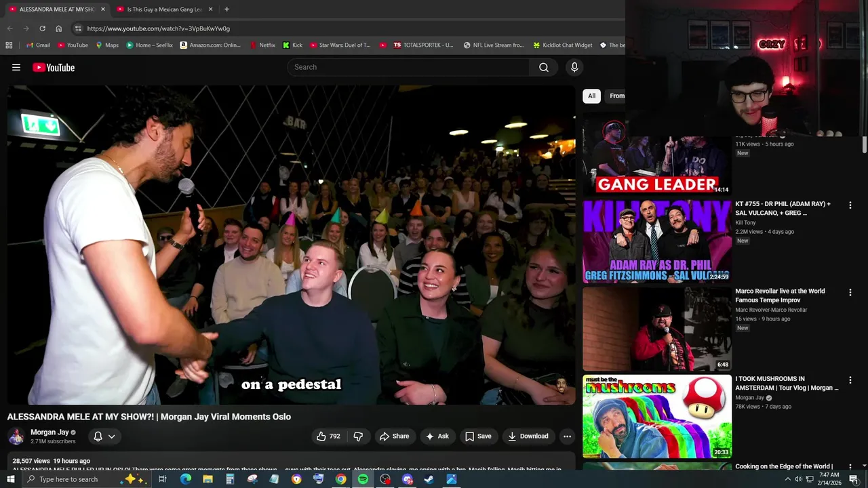This screenshot has height=488, width=868.
Task: Click the main video player
Action: 291,245
